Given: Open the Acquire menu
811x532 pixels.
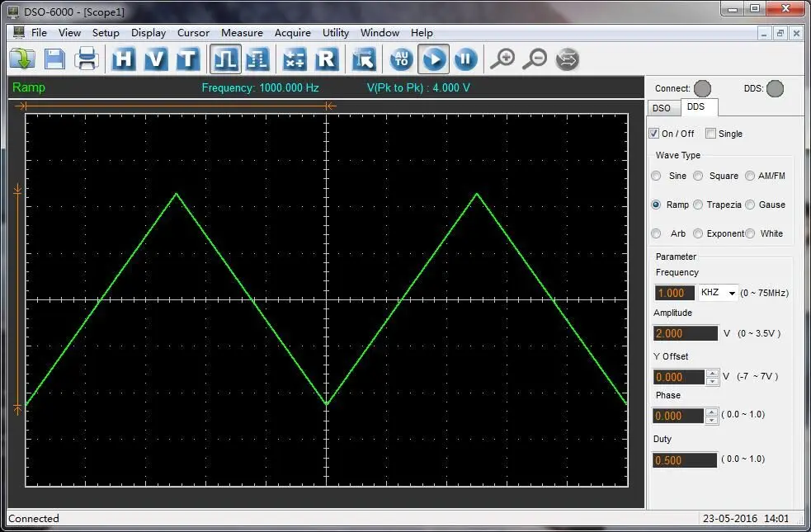Looking at the screenshot, I should [292, 33].
